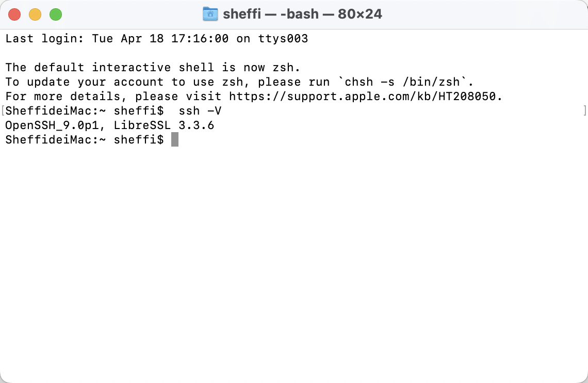The height and width of the screenshot is (383, 588).
Task: Click the 'Last login' line text
Action: coord(156,39)
